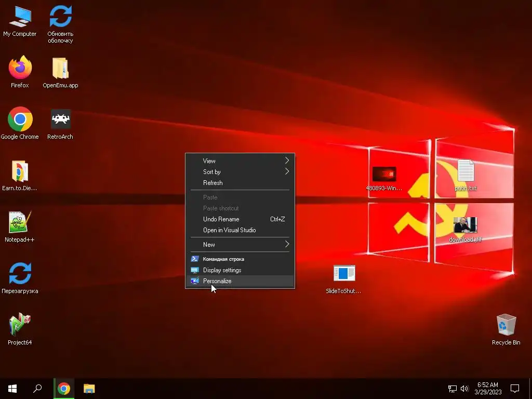This screenshot has height=399, width=532.
Task: Expand the View submenu
Action: (x=240, y=161)
